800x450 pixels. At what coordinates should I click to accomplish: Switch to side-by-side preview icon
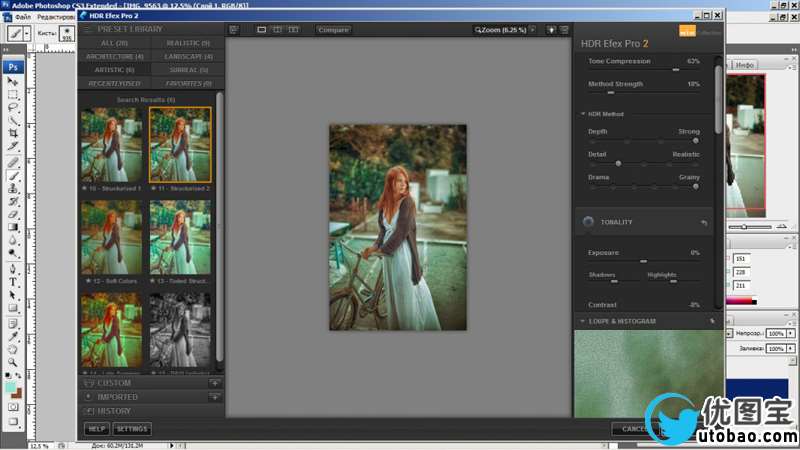[x=293, y=30]
